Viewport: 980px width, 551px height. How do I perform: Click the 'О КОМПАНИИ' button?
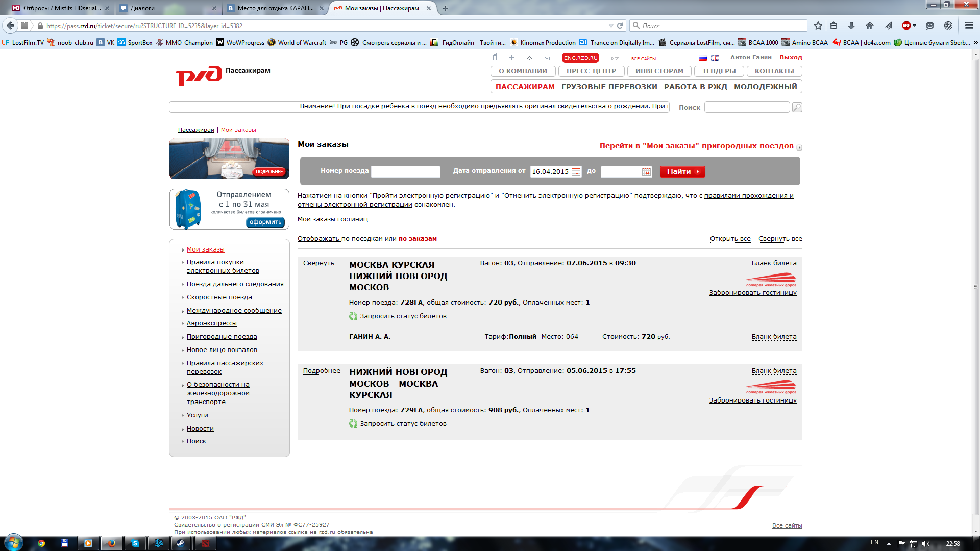[523, 71]
